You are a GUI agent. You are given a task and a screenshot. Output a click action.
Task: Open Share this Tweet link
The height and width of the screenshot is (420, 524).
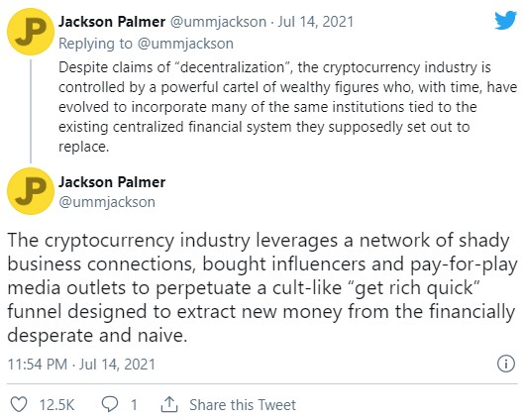(x=243, y=405)
